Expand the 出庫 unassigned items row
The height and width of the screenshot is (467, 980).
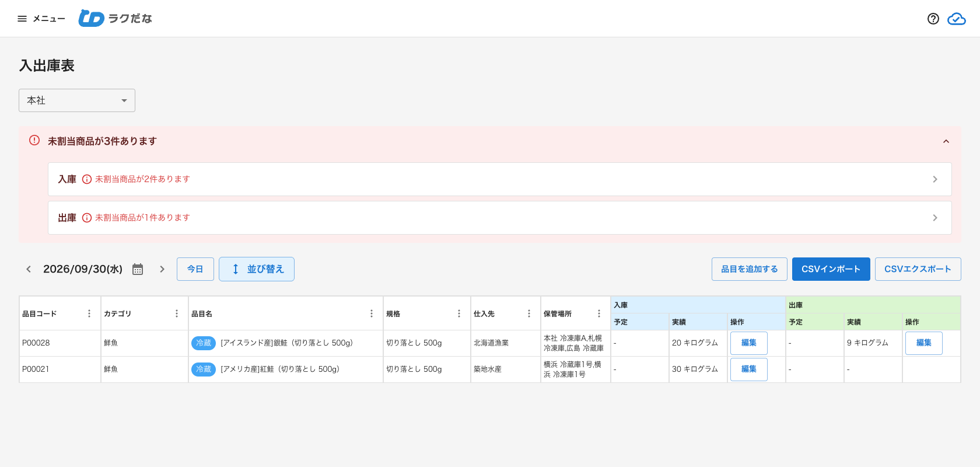(x=500, y=218)
